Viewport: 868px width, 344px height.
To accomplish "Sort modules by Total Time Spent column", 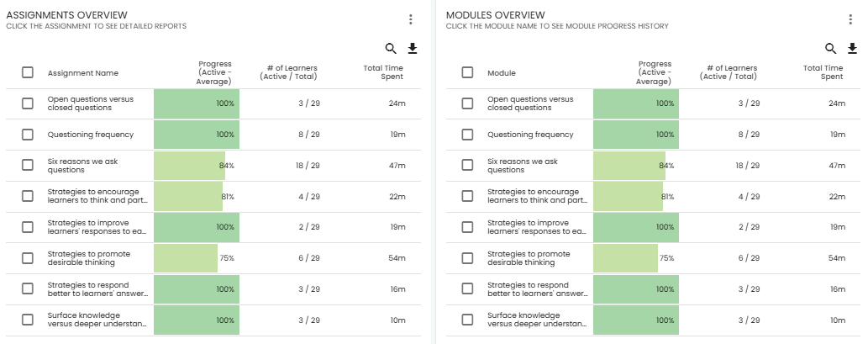I will [823, 72].
